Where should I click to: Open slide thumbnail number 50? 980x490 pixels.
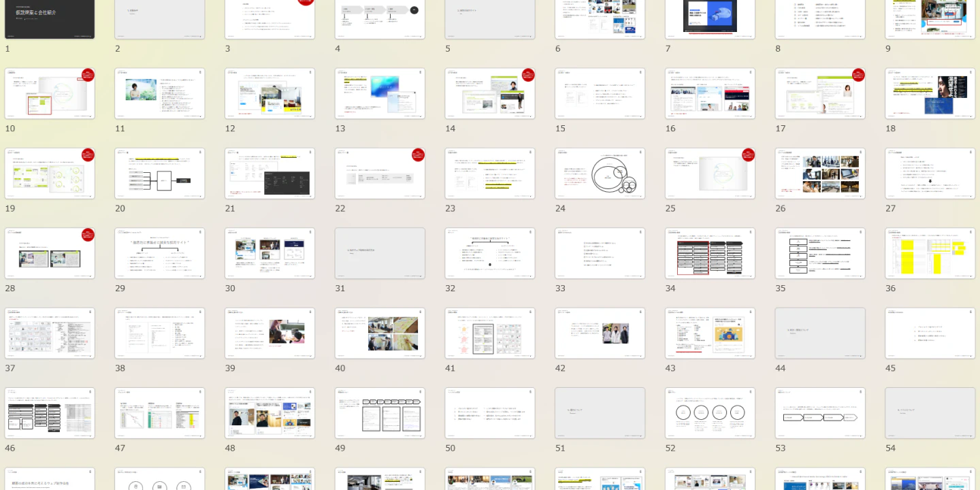[x=490, y=414]
